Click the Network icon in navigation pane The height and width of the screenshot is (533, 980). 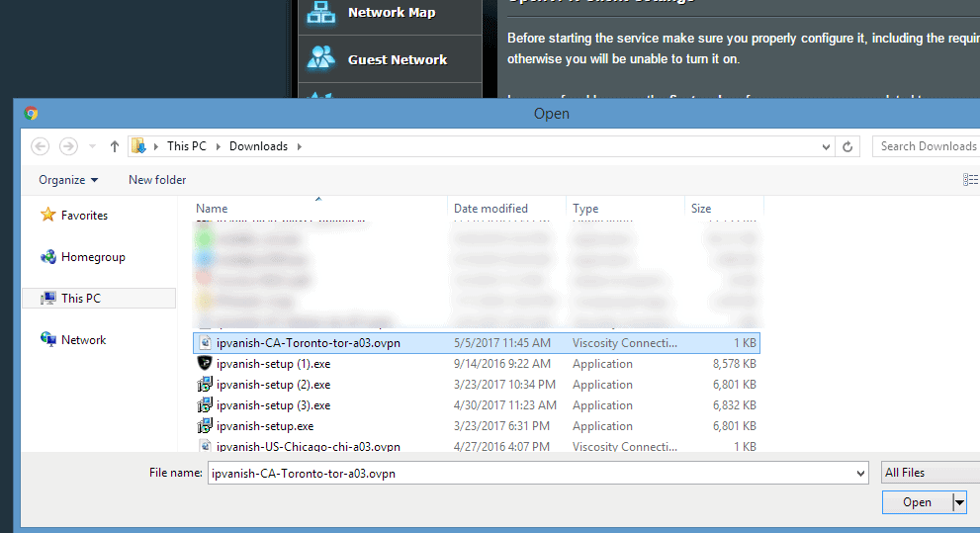coord(47,339)
